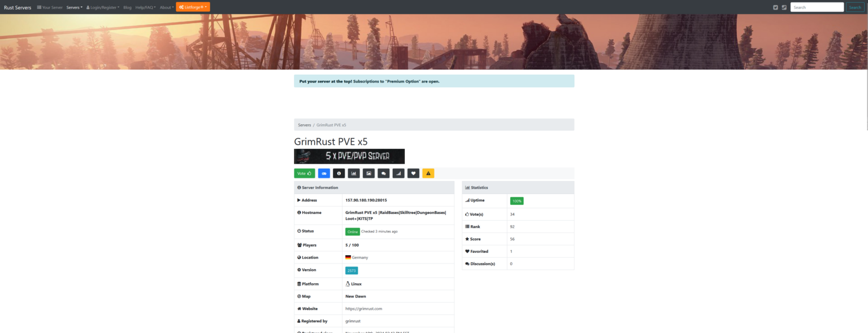Open the About dropdown menu
868x333 pixels.
tap(166, 7)
